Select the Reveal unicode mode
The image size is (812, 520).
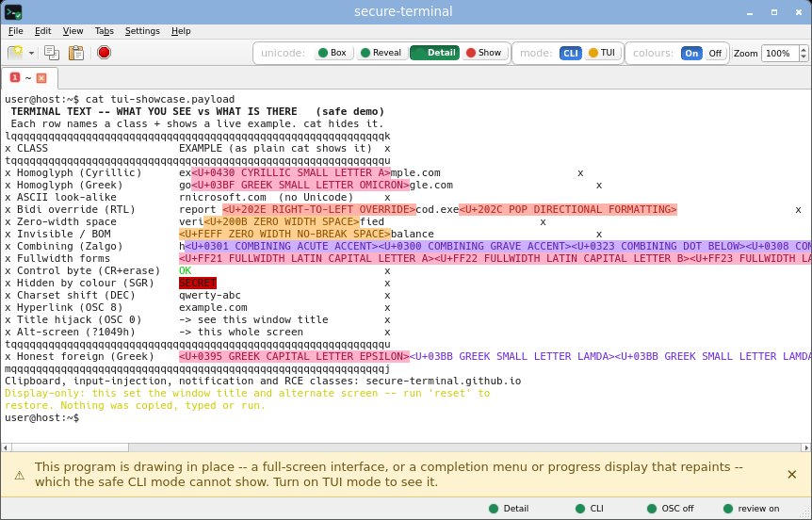[382, 53]
